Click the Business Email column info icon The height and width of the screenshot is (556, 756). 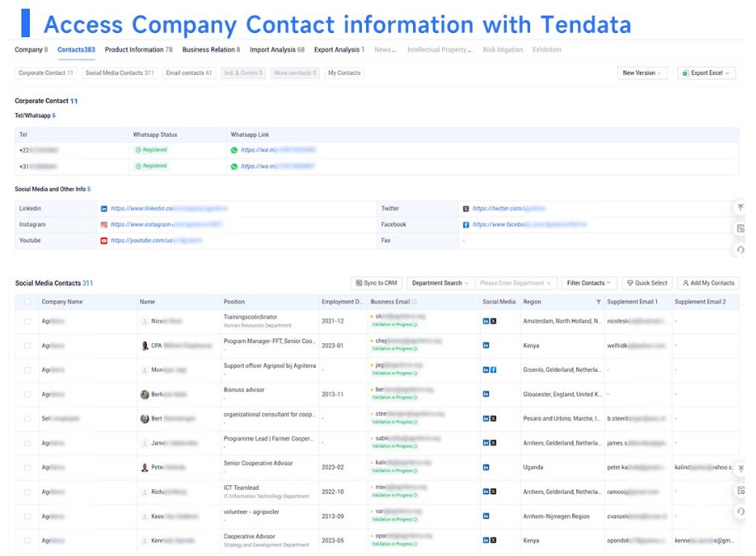click(414, 302)
